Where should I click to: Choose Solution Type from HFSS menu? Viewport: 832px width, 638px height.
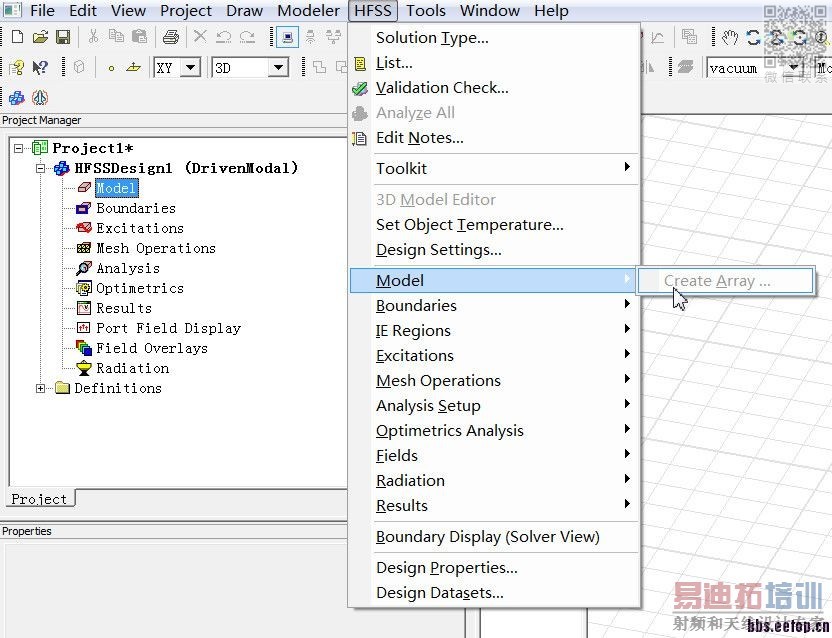(494, 38)
